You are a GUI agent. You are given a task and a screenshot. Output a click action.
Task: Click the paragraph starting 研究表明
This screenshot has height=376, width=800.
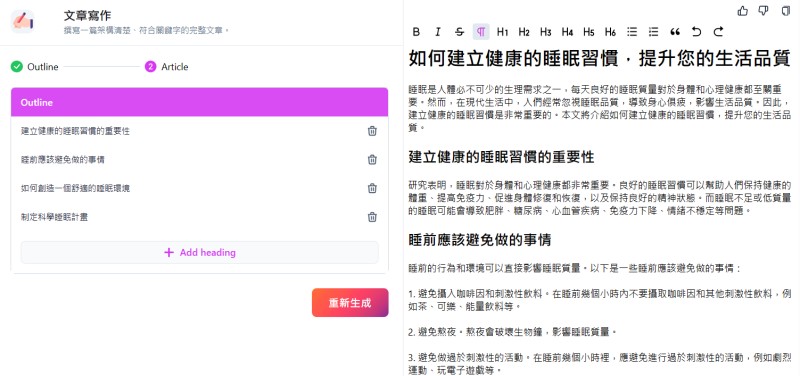[600, 197]
